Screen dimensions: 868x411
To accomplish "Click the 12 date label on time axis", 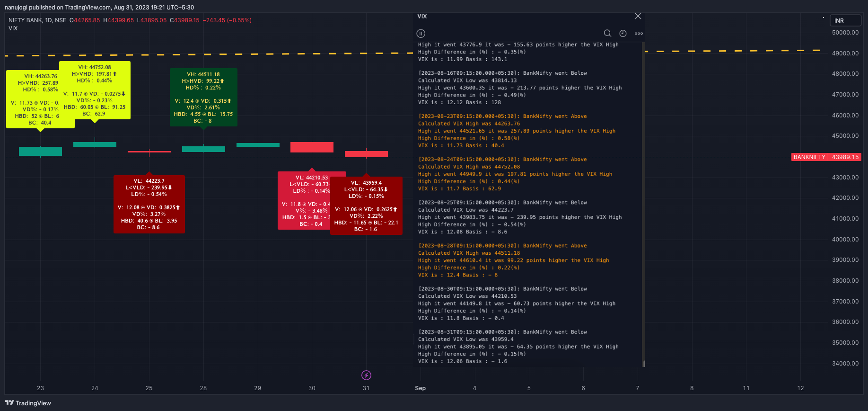I will click(800, 388).
